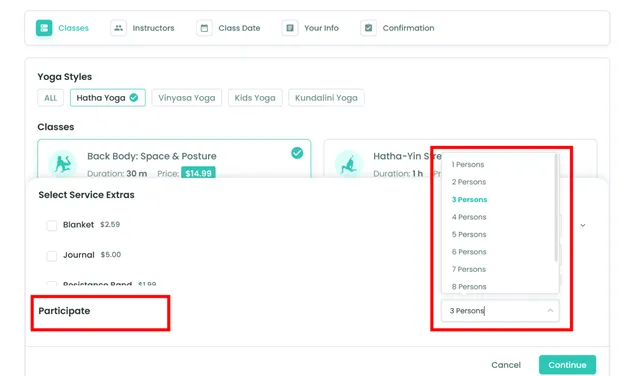Click the Duration: 30 m text
This screenshot has width=635, height=376.
117,174
